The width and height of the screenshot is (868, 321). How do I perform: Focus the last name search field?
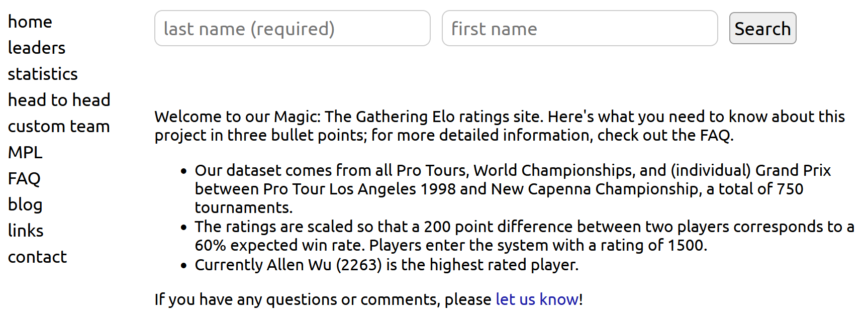[293, 29]
